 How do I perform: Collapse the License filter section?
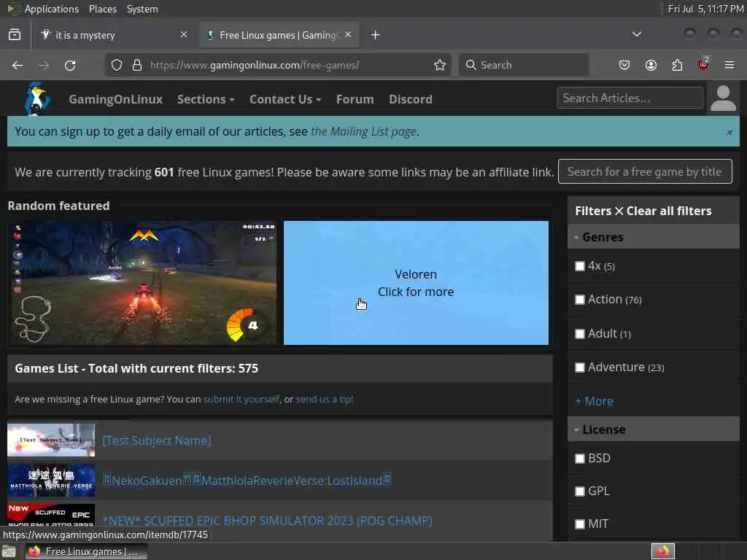[x=653, y=429]
